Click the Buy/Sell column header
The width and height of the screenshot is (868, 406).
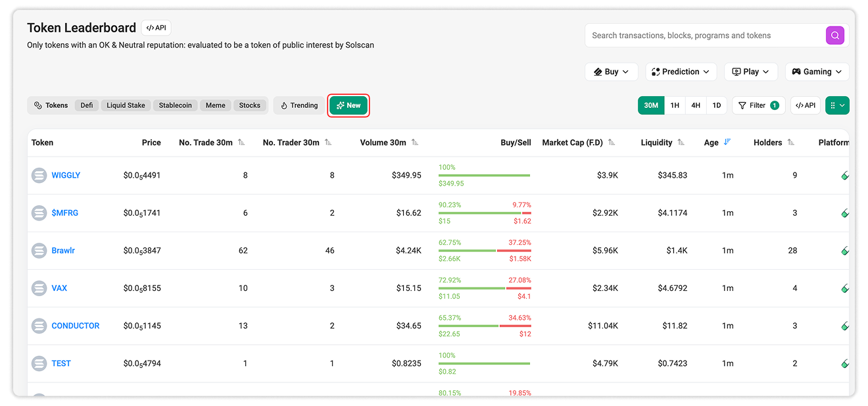[x=516, y=142]
